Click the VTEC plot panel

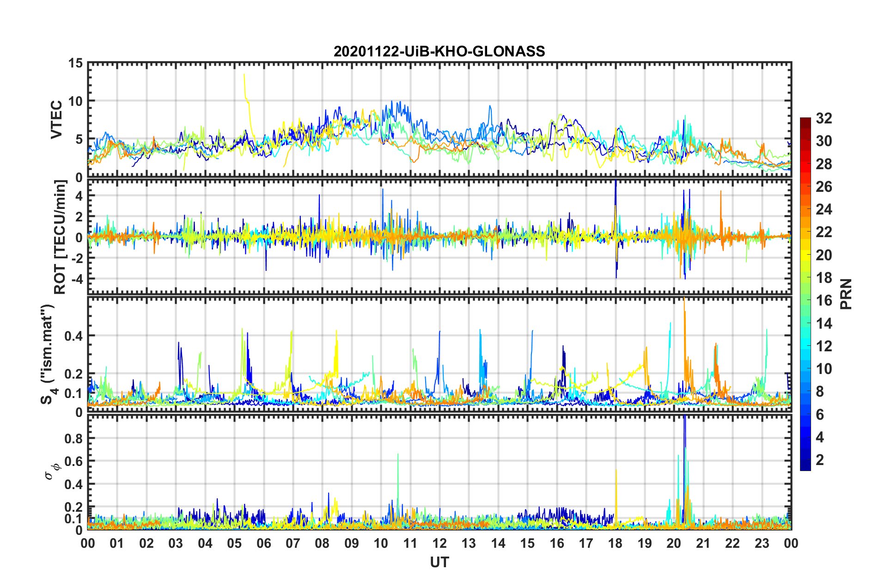[439, 120]
